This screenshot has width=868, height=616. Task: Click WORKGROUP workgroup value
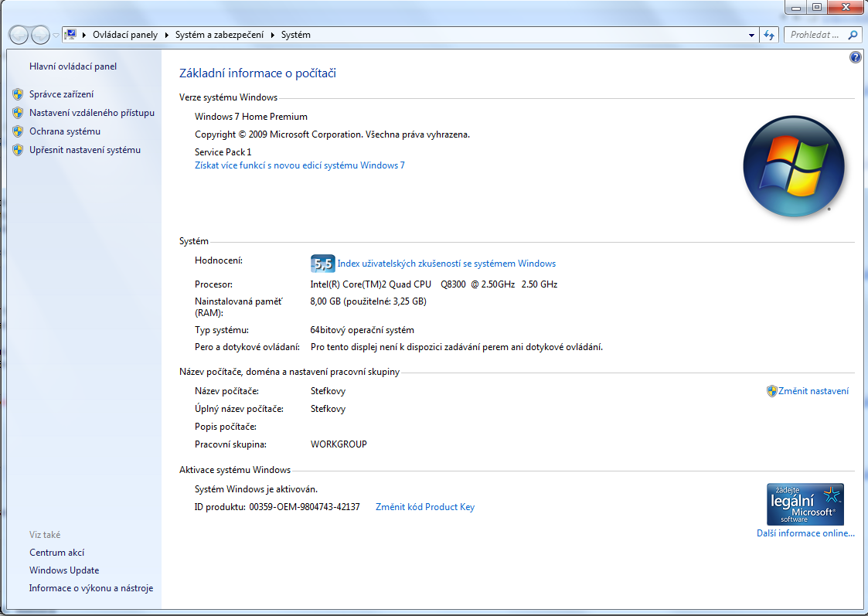pyautogui.click(x=339, y=444)
